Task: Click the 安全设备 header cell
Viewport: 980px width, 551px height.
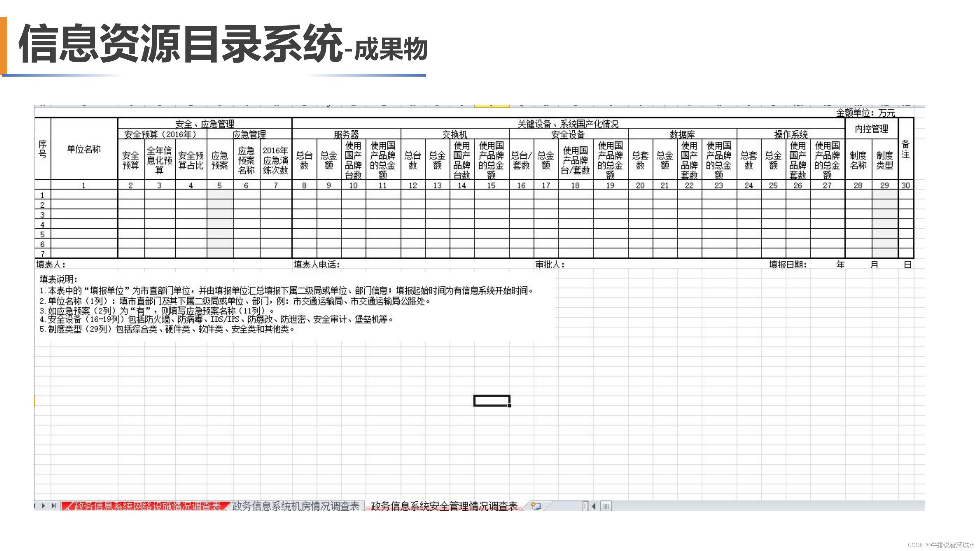Action: 568,134
